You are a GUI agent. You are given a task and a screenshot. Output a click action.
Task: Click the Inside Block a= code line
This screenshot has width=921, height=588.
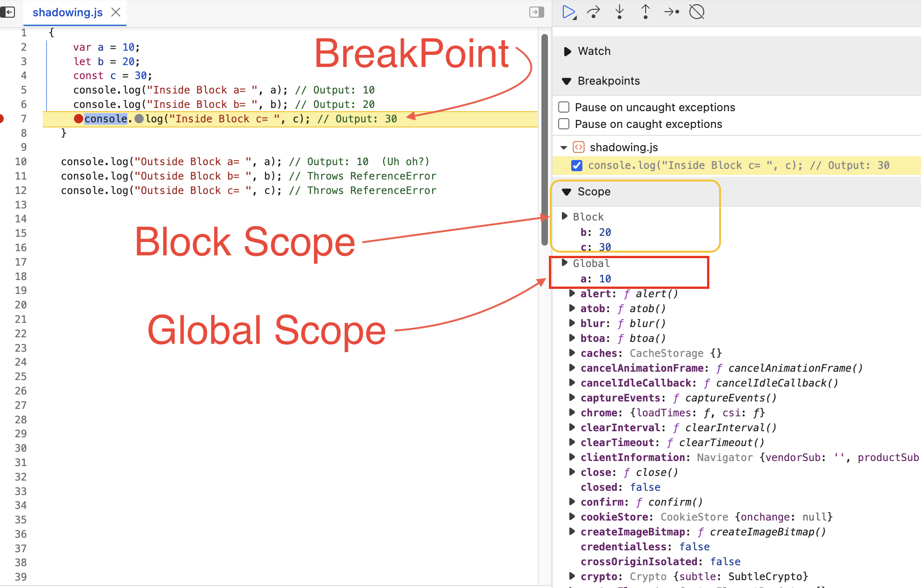[224, 90]
